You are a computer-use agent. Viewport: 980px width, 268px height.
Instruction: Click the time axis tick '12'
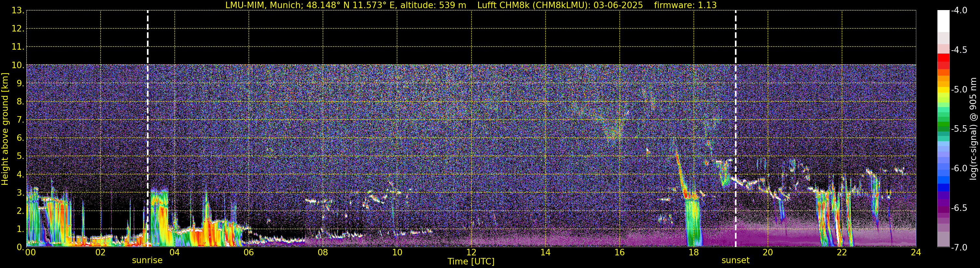(471, 252)
